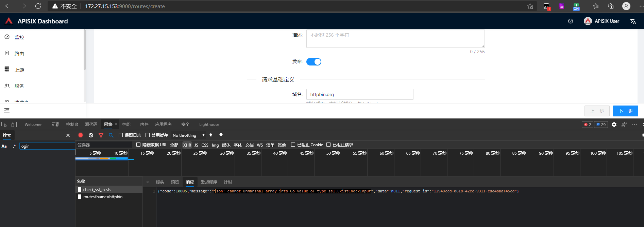Screen dimensions: 644x227
Task: Open the 计时 timing tab
Action: tap(228, 182)
